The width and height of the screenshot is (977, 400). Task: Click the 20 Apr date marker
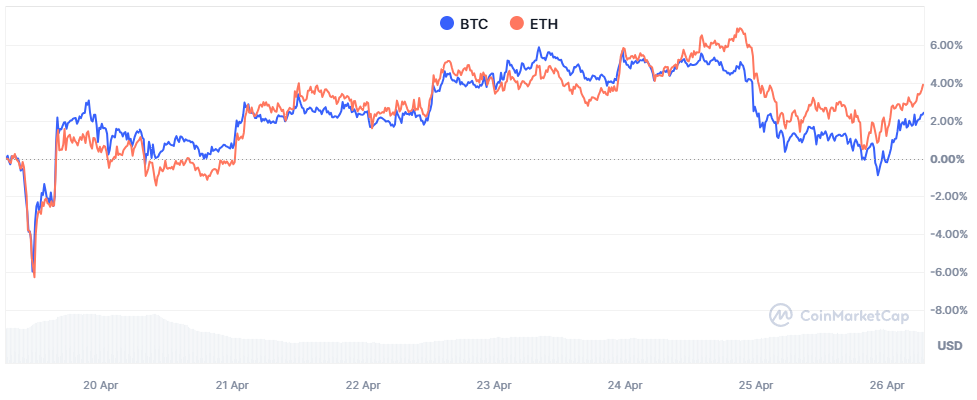point(100,384)
